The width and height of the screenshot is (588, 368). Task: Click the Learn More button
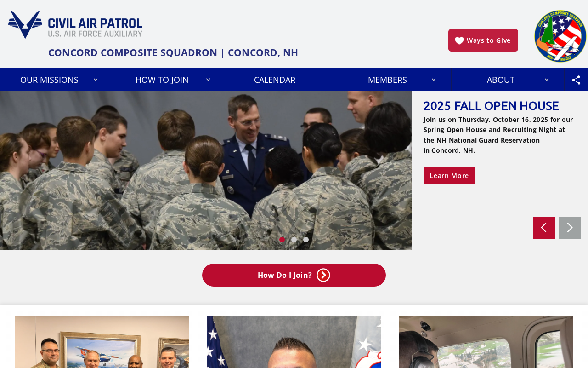click(x=449, y=176)
